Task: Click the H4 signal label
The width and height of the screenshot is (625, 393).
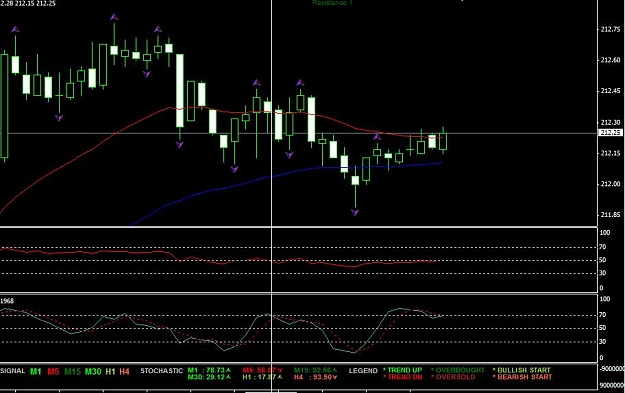Action: pyautogui.click(x=124, y=371)
